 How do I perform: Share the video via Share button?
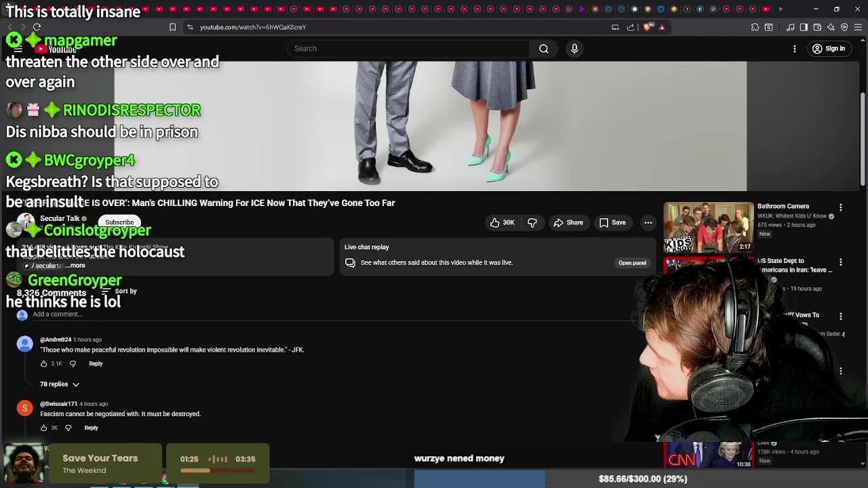click(x=568, y=222)
